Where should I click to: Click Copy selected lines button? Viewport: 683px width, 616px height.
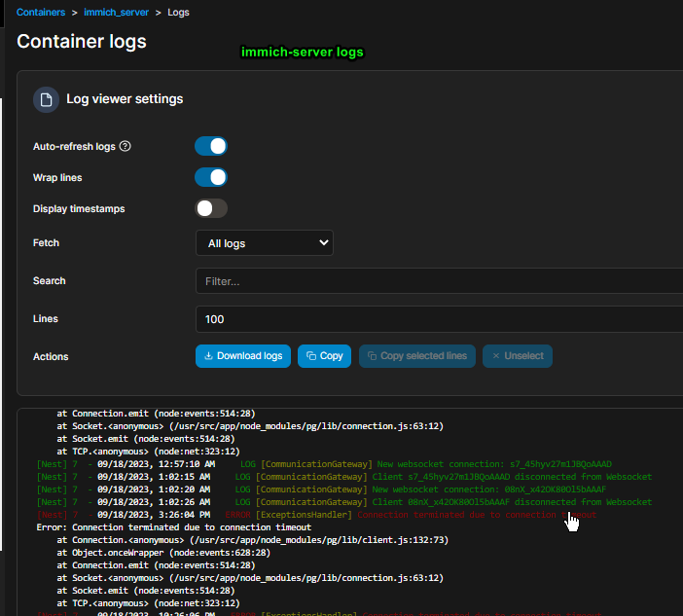[417, 356]
